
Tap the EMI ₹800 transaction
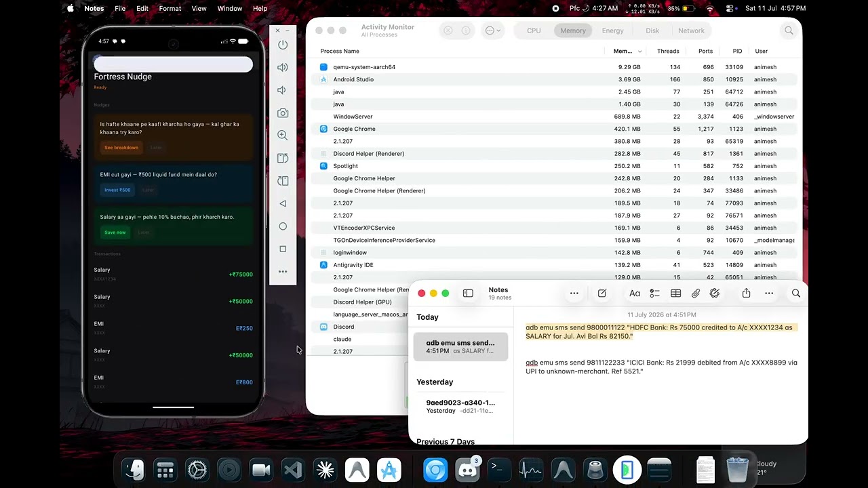point(173,382)
